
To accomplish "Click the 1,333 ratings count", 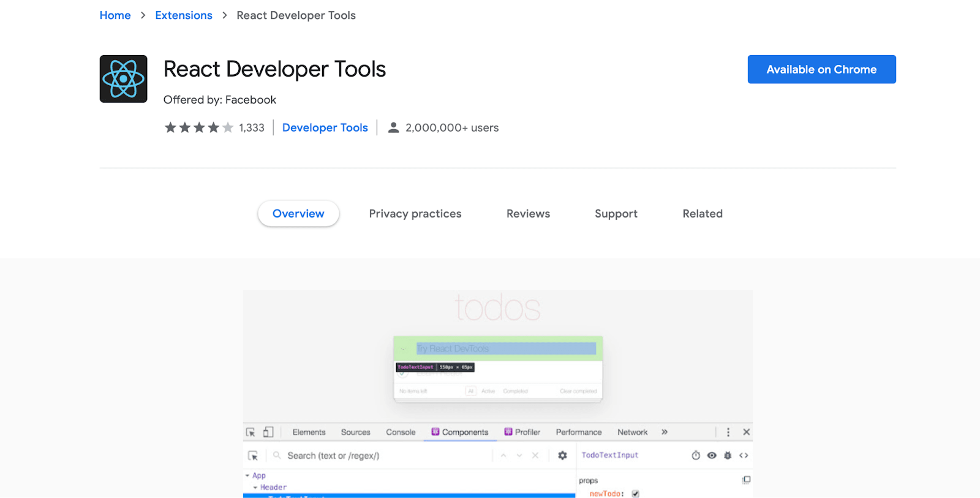I will tap(252, 127).
